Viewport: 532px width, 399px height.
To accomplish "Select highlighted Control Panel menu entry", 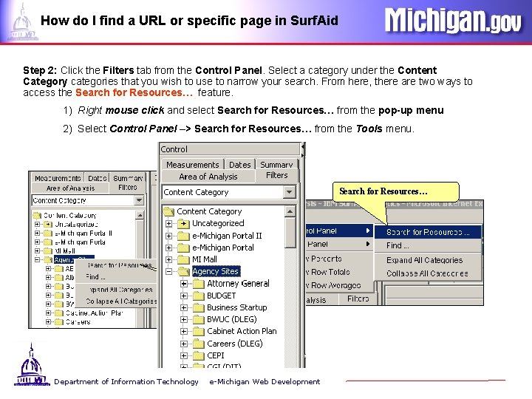I will click(x=338, y=231).
